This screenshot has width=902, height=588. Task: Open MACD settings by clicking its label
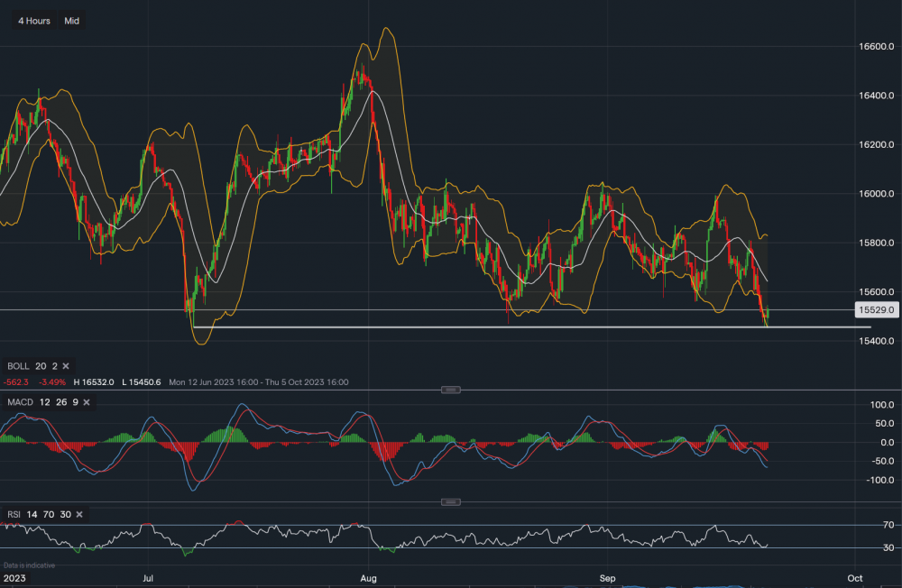21,402
